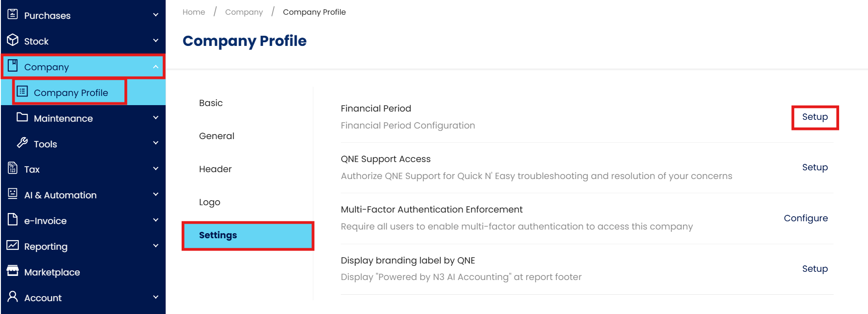Click Setup for Financial Period

click(x=815, y=117)
